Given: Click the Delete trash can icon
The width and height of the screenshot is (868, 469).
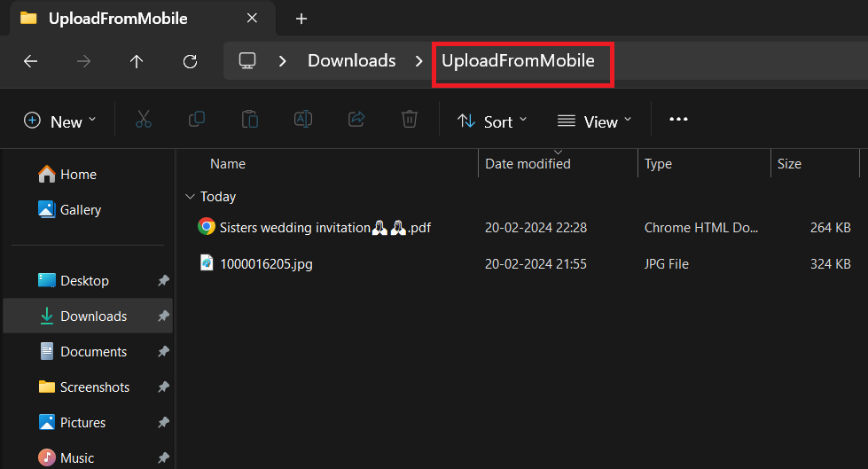Looking at the screenshot, I should [409, 120].
